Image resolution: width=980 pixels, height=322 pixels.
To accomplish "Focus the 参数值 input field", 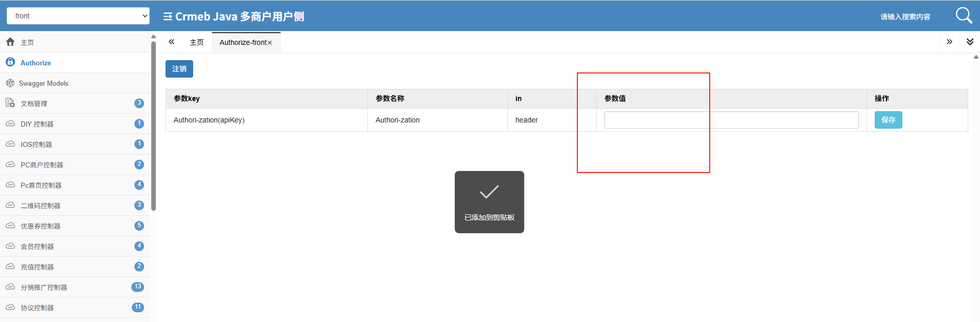I will (731, 120).
